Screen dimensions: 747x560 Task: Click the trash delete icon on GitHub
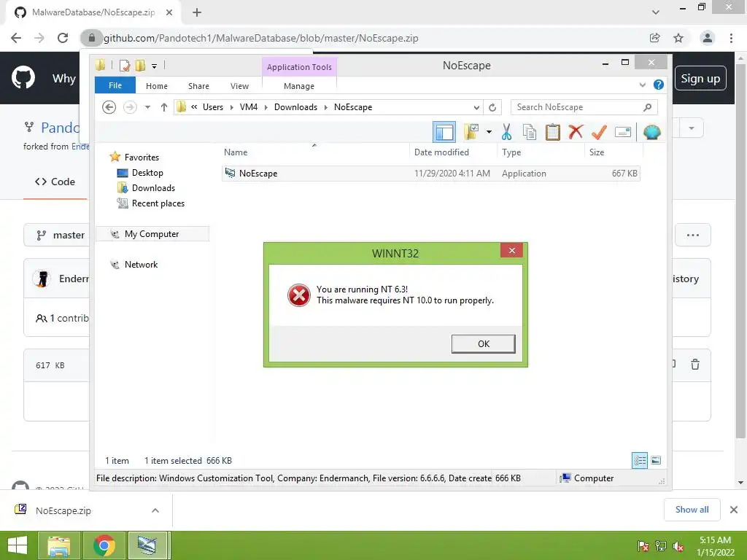coord(695,365)
